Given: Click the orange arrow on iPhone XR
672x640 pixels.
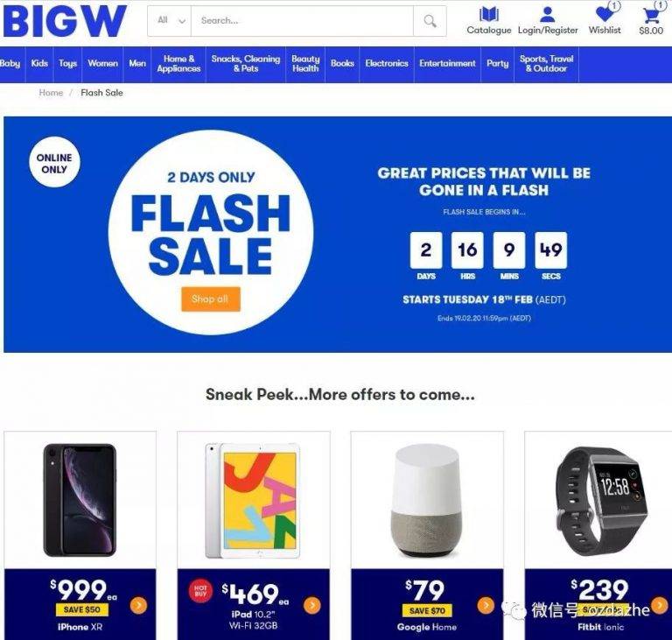Looking at the screenshot, I should pos(138,605).
